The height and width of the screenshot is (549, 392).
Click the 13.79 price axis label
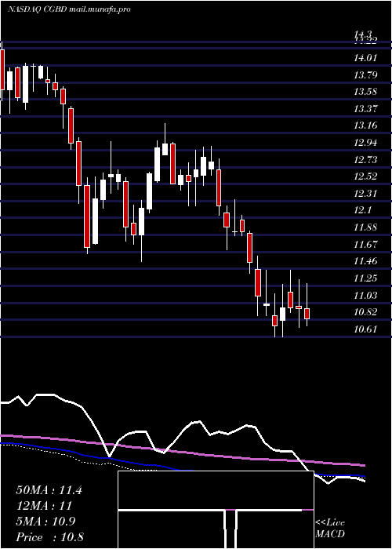click(x=365, y=75)
